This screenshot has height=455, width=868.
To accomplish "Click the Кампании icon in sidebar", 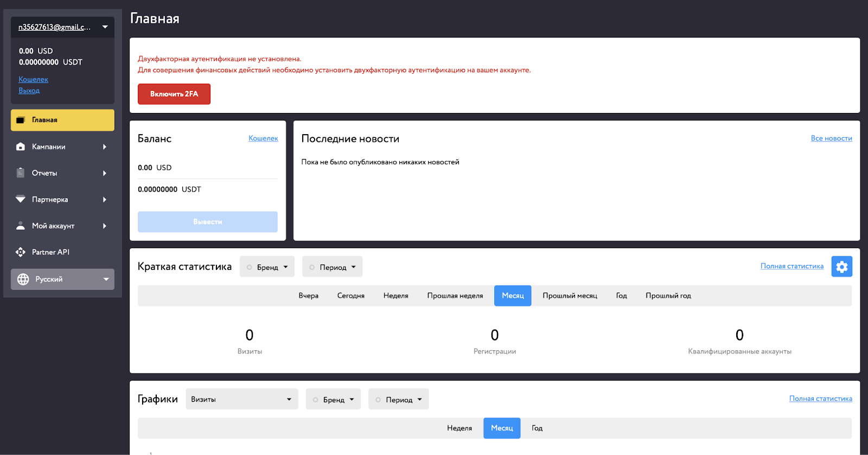I will point(21,147).
